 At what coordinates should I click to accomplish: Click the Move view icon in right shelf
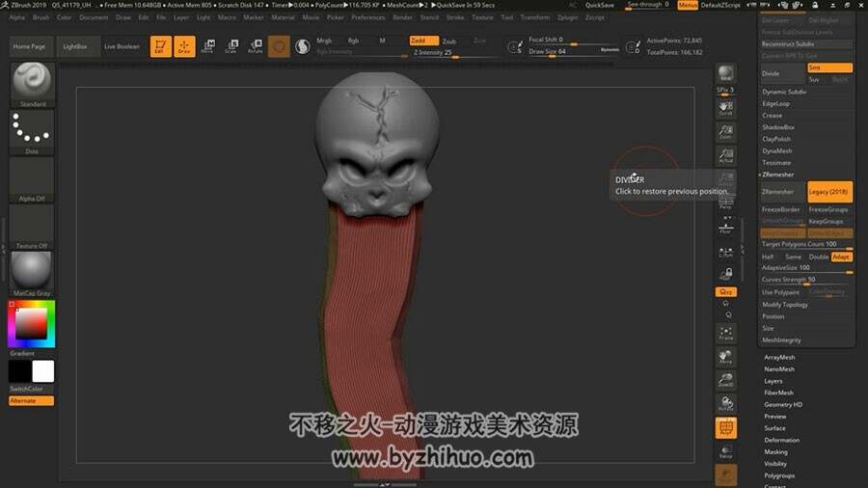725,356
